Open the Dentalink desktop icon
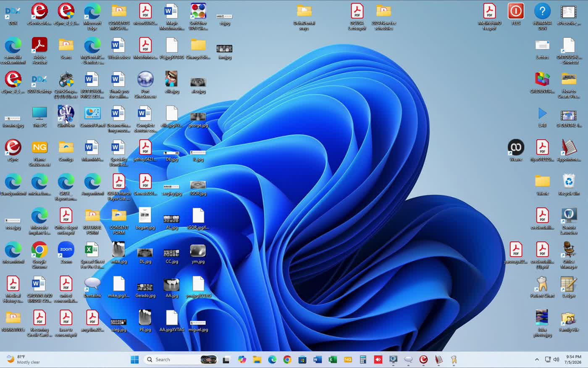This screenshot has height=368, width=588. coord(92,287)
